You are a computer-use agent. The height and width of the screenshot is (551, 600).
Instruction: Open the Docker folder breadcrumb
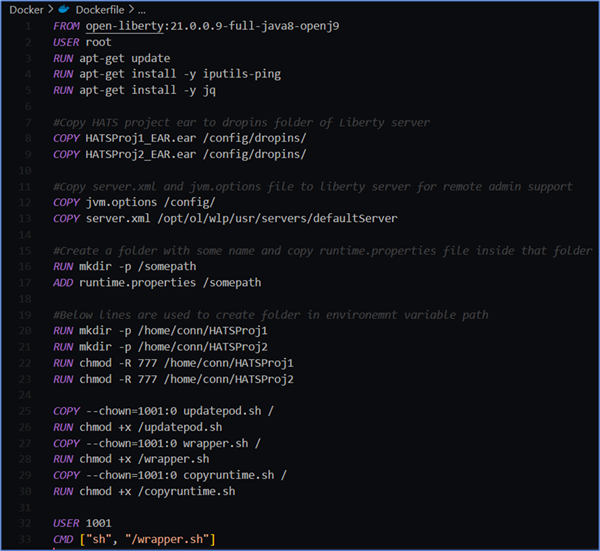click(x=23, y=9)
